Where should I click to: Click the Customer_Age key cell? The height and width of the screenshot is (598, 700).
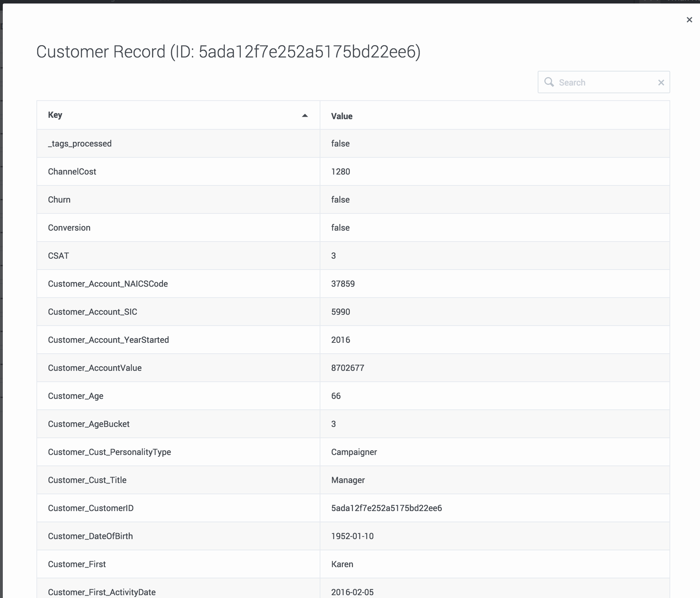point(76,396)
